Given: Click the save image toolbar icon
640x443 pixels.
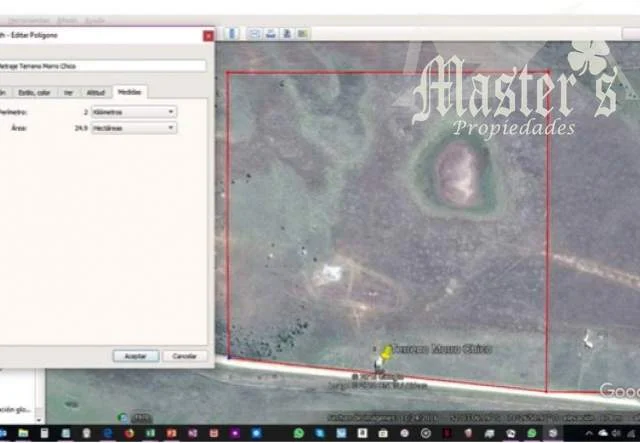Looking at the screenshot, I should pyautogui.click(x=287, y=34).
